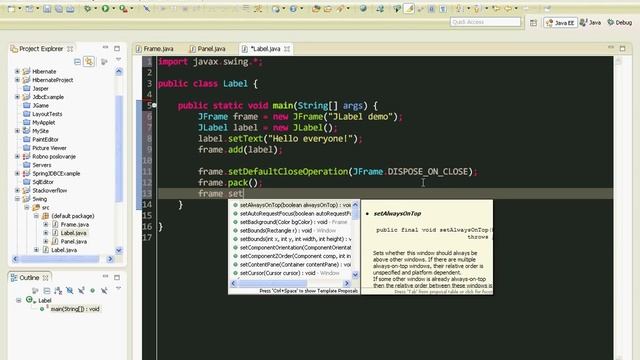
Task: Collapse Label class in Outline tree
Action: tap(19, 300)
